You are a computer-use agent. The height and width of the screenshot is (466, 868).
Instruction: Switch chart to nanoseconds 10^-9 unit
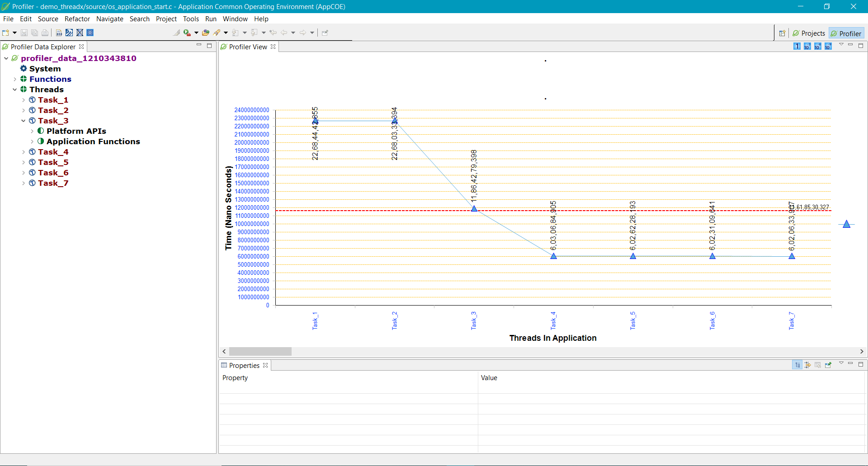pos(828,46)
